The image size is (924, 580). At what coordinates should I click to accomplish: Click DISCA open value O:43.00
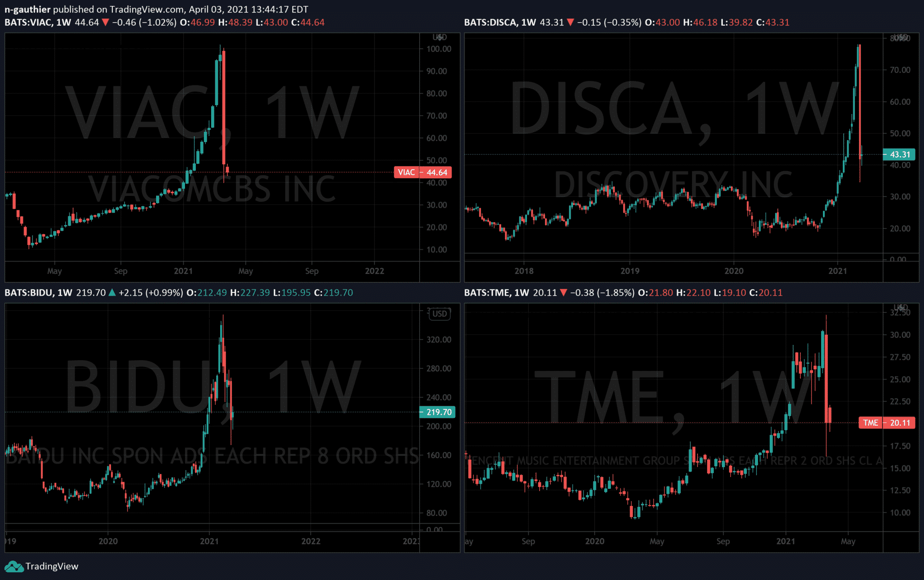pyautogui.click(x=662, y=23)
